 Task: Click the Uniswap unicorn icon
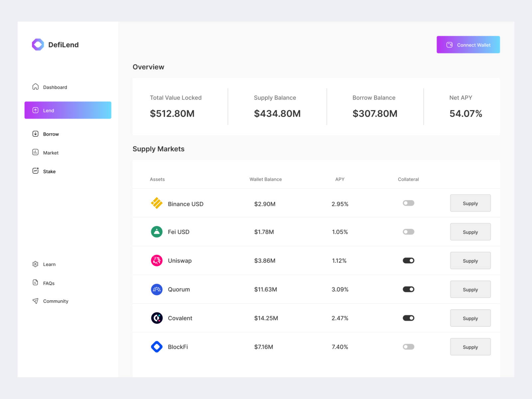156,260
